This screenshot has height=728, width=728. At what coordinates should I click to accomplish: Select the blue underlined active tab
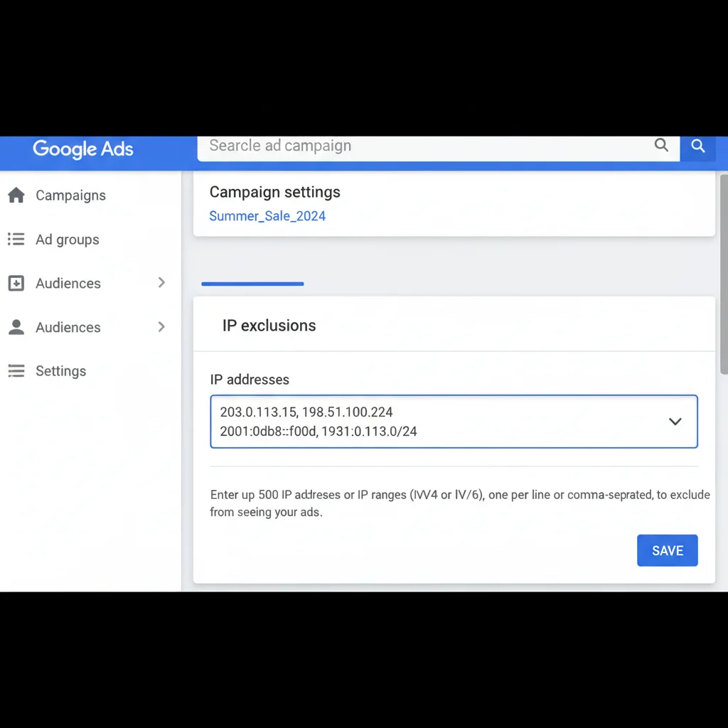click(252, 284)
